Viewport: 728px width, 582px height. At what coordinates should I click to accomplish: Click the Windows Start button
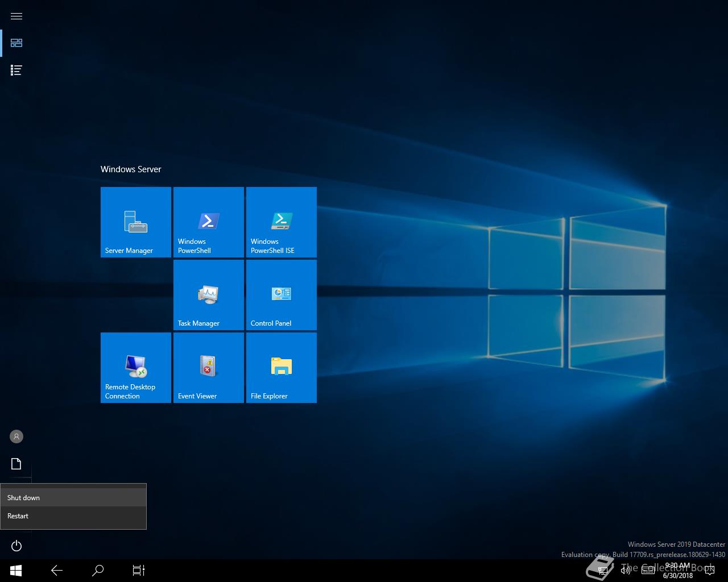pos(16,570)
